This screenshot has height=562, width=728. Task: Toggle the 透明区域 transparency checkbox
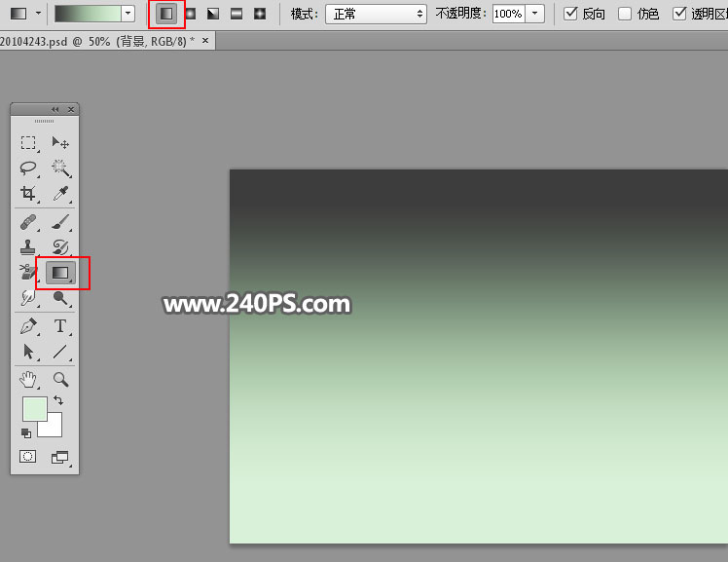[x=679, y=14]
